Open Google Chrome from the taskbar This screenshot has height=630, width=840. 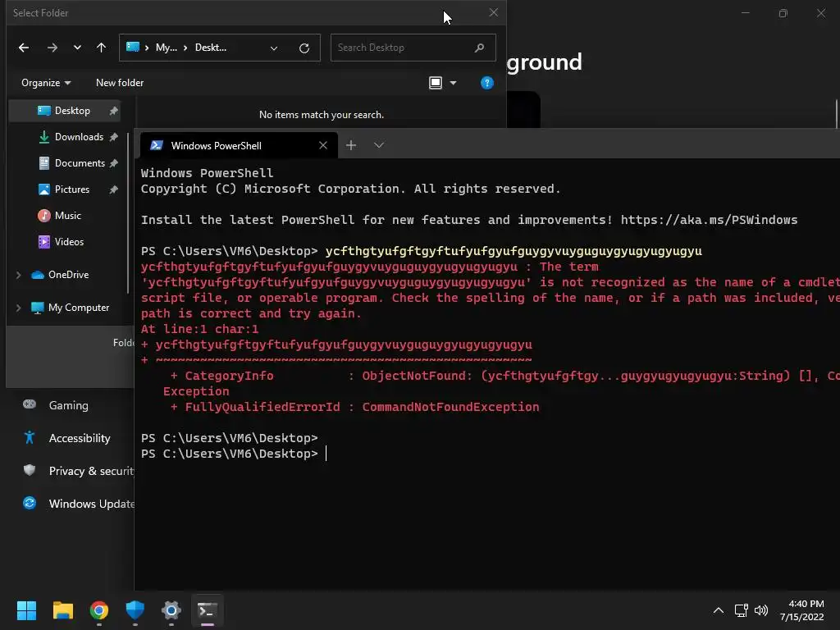coord(99,610)
